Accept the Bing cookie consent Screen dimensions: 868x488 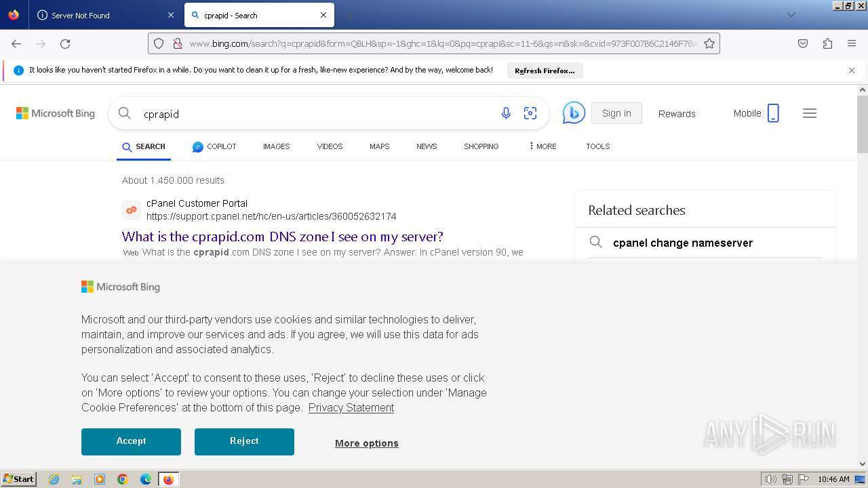[x=131, y=441]
